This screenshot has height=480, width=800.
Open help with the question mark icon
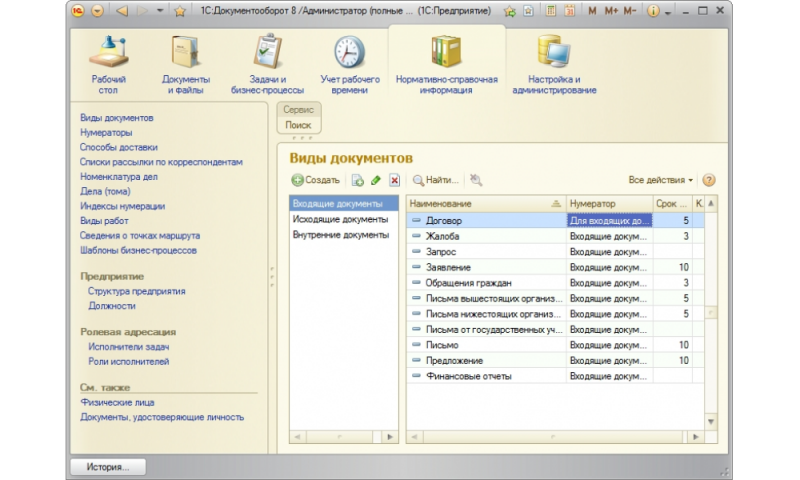pyautogui.click(x=709, y=180)
